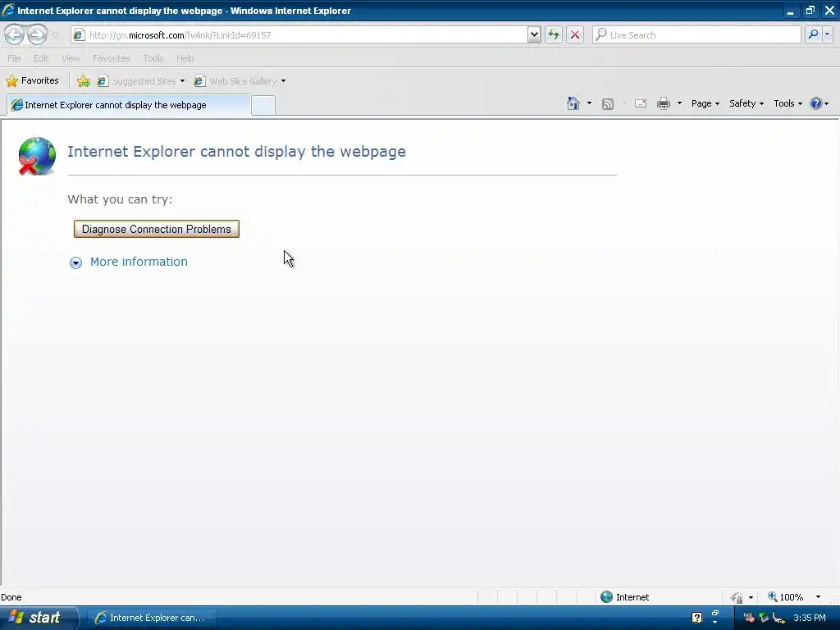
Task: Click the red tray icon nearest the start button
Action: point(749,618)
